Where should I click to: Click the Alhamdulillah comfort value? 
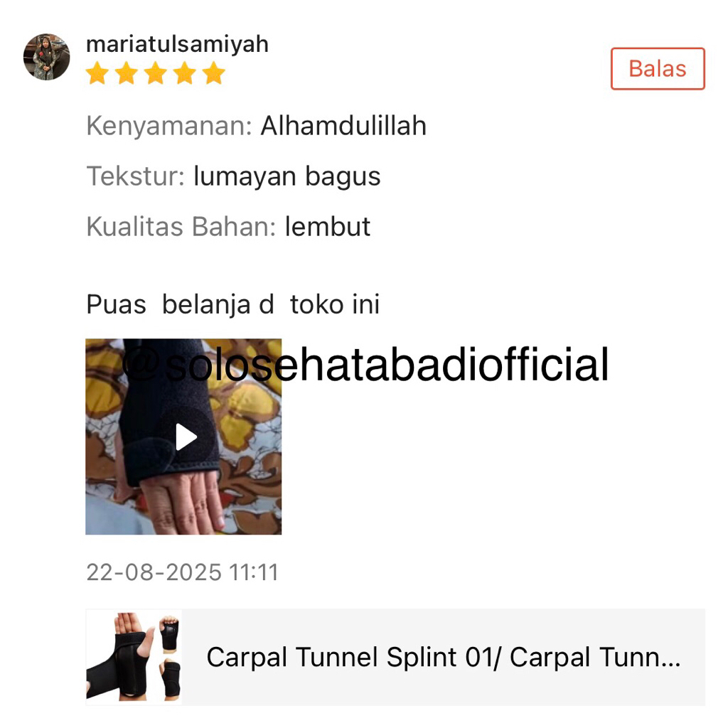tap(343, 126)
